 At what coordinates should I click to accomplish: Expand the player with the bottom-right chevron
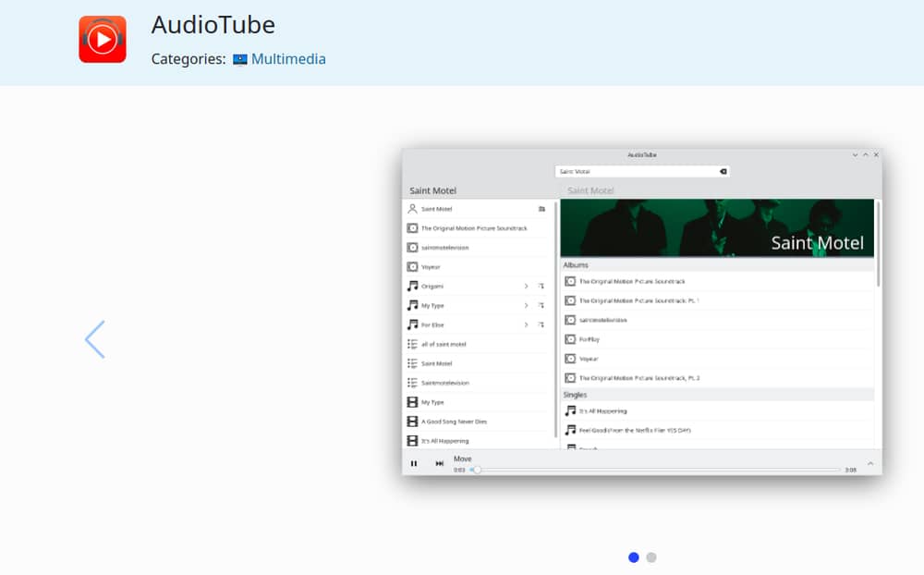pos(870,463)
